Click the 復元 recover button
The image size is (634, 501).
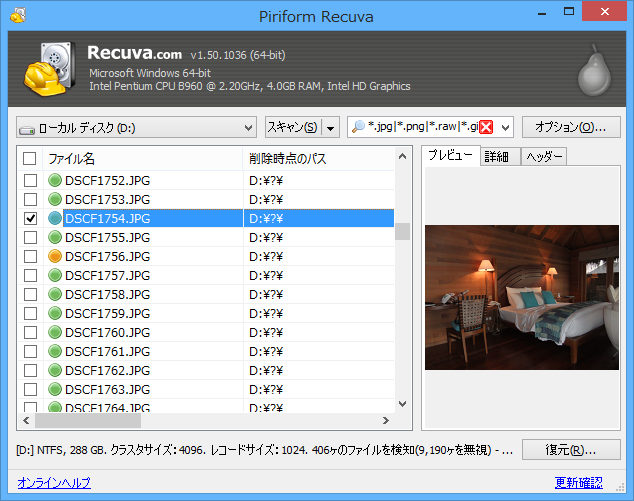point(570,449)
